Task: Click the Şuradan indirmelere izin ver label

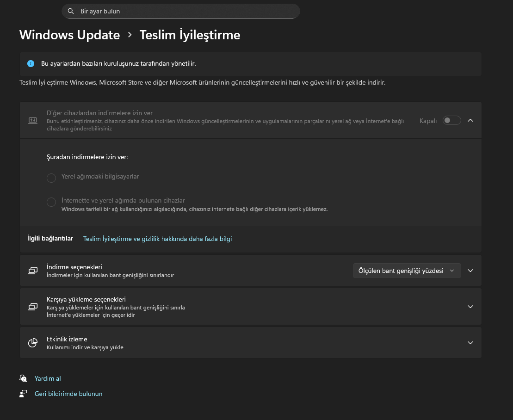Action: [87, 157]
